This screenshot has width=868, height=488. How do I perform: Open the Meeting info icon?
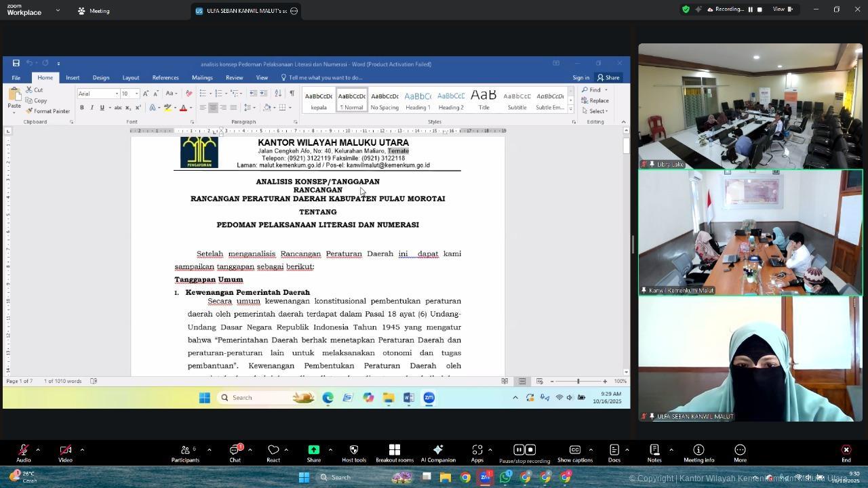(698, 451)
